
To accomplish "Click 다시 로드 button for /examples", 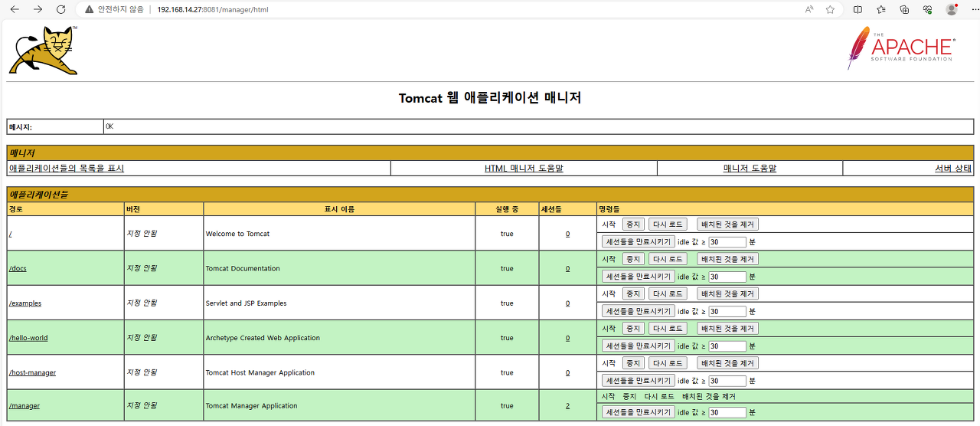I will (x=668, y=293).
